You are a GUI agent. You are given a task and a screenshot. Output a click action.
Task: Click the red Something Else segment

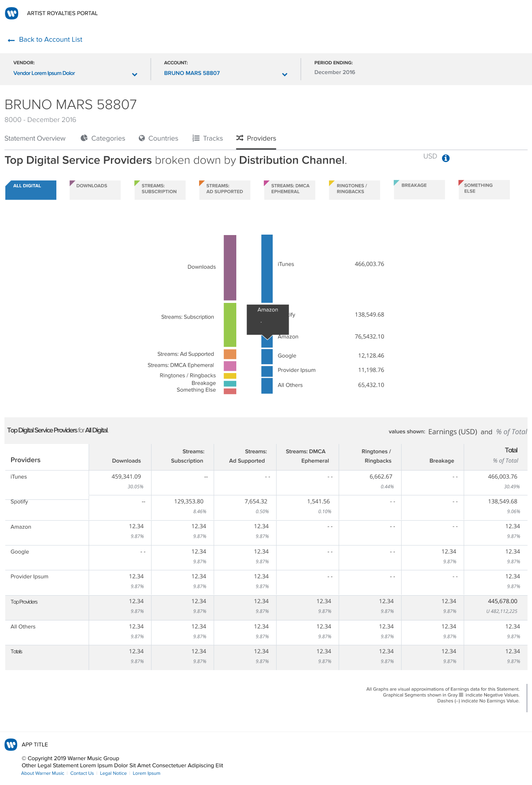[x=230, y=391]
